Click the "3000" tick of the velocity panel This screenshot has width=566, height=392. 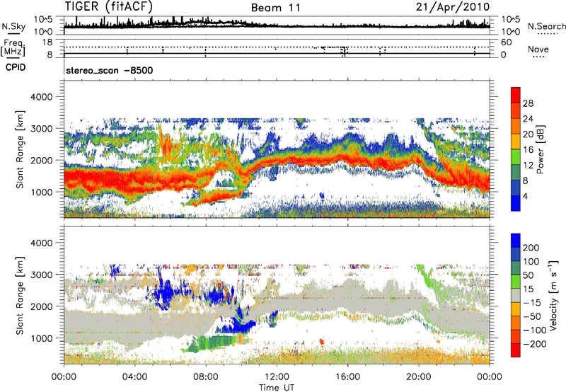coord(42,275)
